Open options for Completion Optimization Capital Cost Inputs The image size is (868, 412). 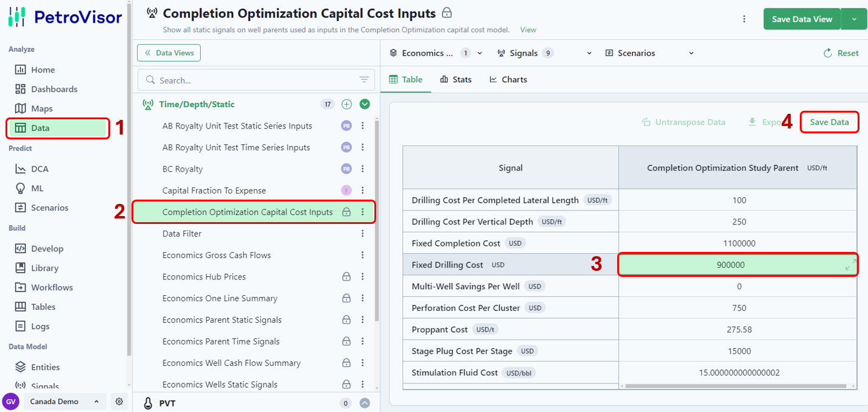click(363, 212)
